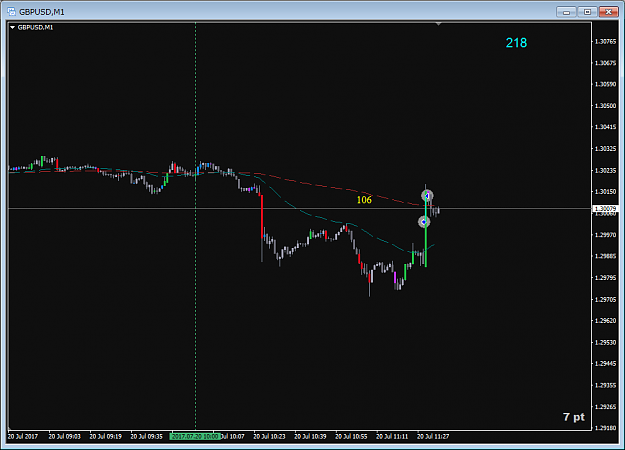Click the 1.29445 price scale label
The image size is (625, 450).
point(605,364)
